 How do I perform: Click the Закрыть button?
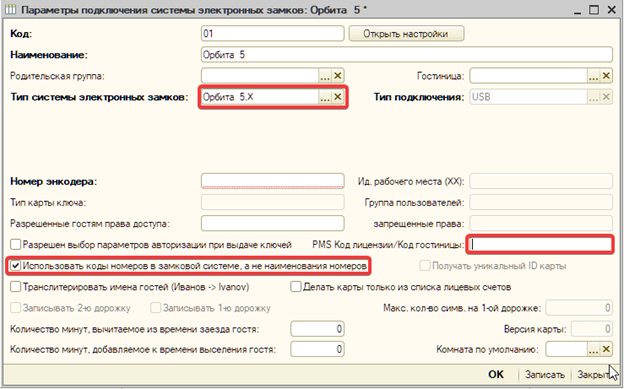595,374
